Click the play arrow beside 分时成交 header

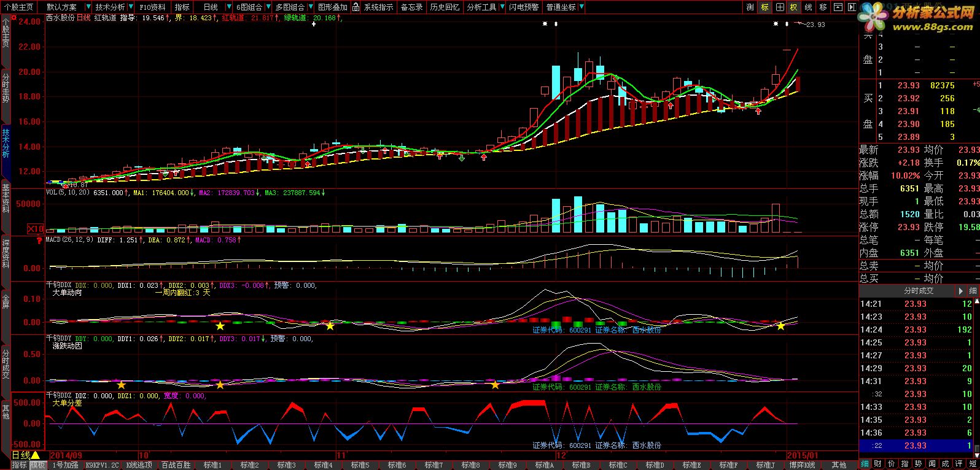(x=961, y=291)
